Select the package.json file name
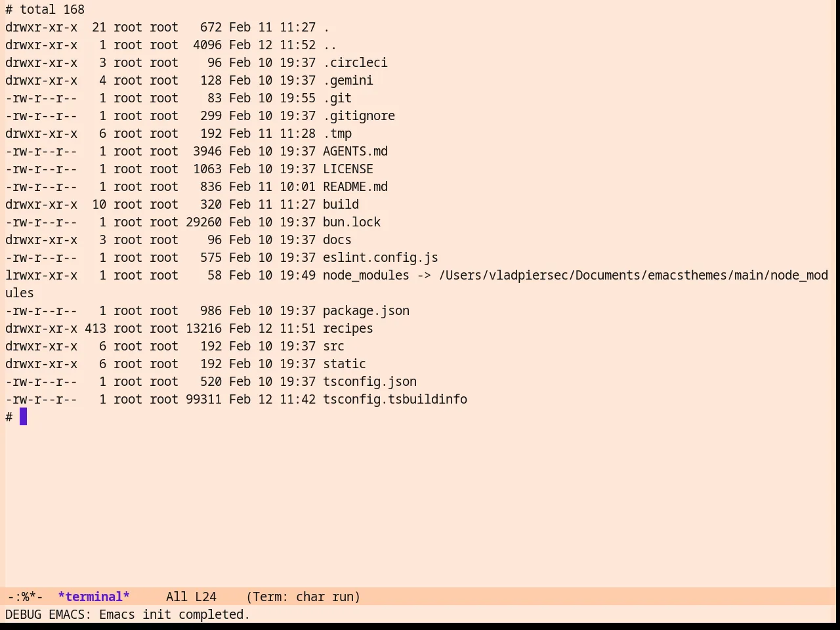Screen dimensions: 840x630 [366, 311]
